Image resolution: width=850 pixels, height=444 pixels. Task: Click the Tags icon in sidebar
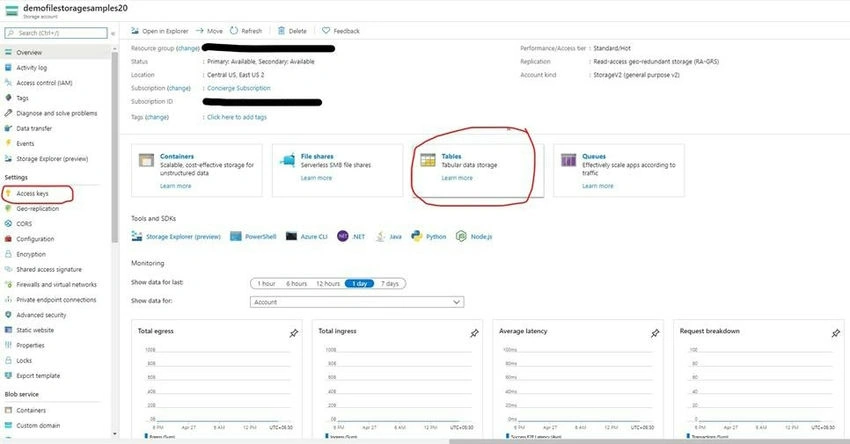point(8,98)
